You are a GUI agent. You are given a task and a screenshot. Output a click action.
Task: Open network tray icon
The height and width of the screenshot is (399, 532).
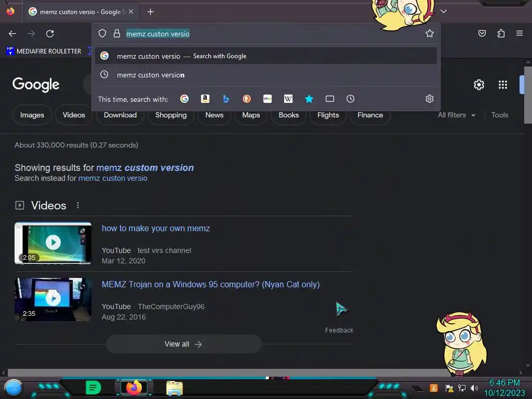click(x=462, y=388)
